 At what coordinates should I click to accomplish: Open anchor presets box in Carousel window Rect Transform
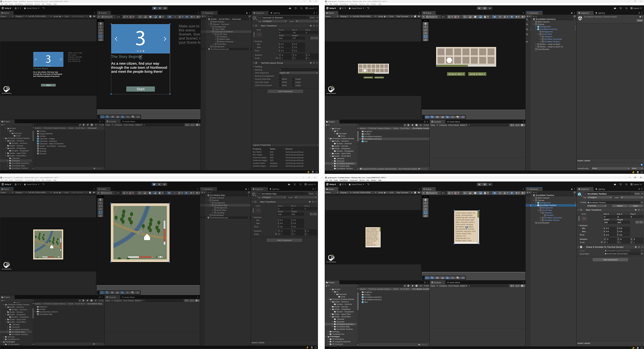259,35
